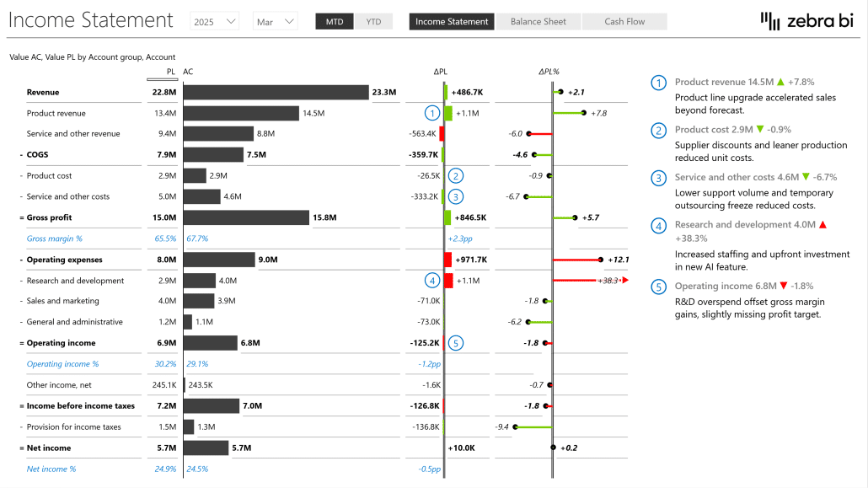Image resolution: width=868 pixels, height=488 pixels.
Task: Click comment marker 2 next to Product cost
Action: click(x=456, y=175)
